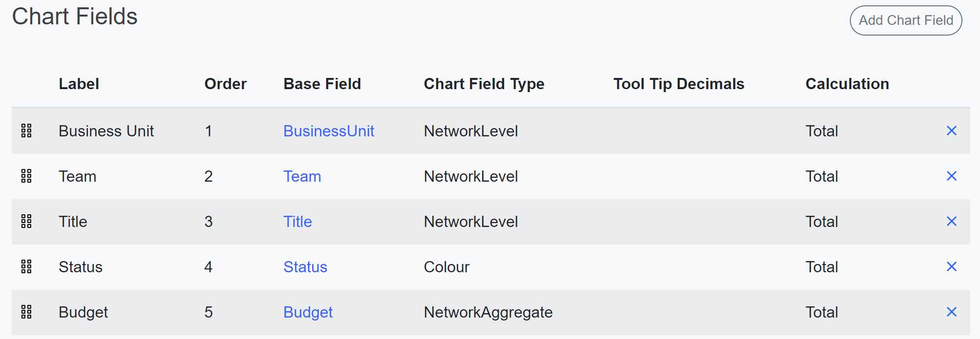Viewport: 980px width, 339px height.
Task: Click the Chart Field Type column header
Action: pyautogui.click(x=484, y=84)
